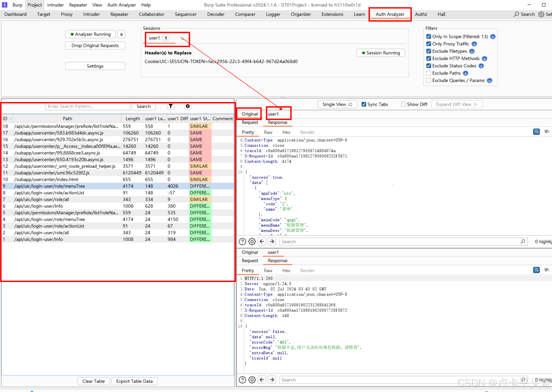Enable the Exclude Paths filter
Image resolution: width=552 pixels, height=392 pixels.
pyautogui.click(x=429, y=73)
